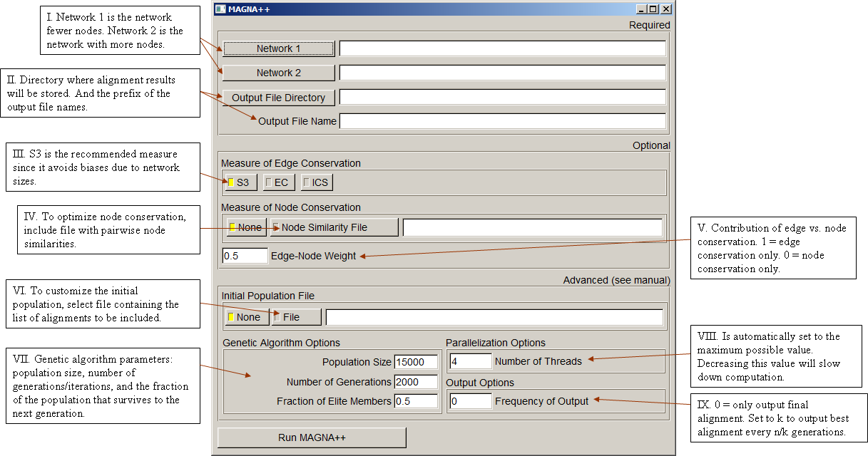Select the S3 edge conservation measure
The height and width of the screenshot is (456, 868).
click(x=241, y=182)
